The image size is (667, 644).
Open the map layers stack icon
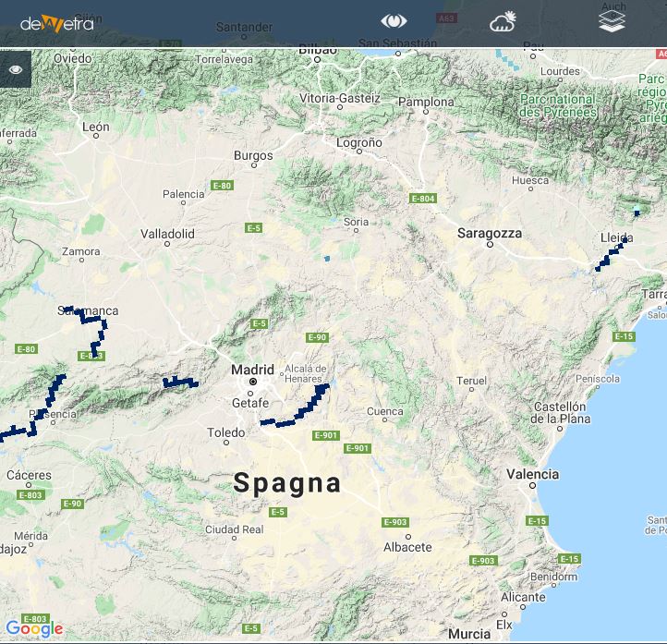(x=612, y=21)
